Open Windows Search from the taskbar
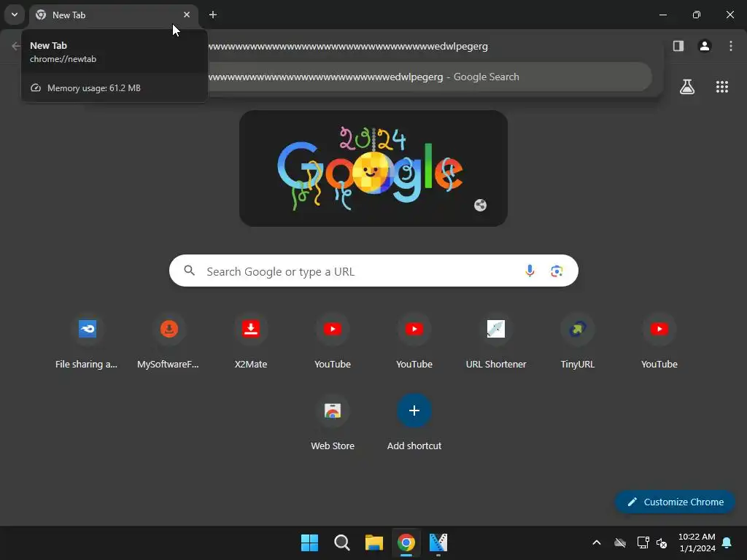The image size is (747, 560). (341, 542)
